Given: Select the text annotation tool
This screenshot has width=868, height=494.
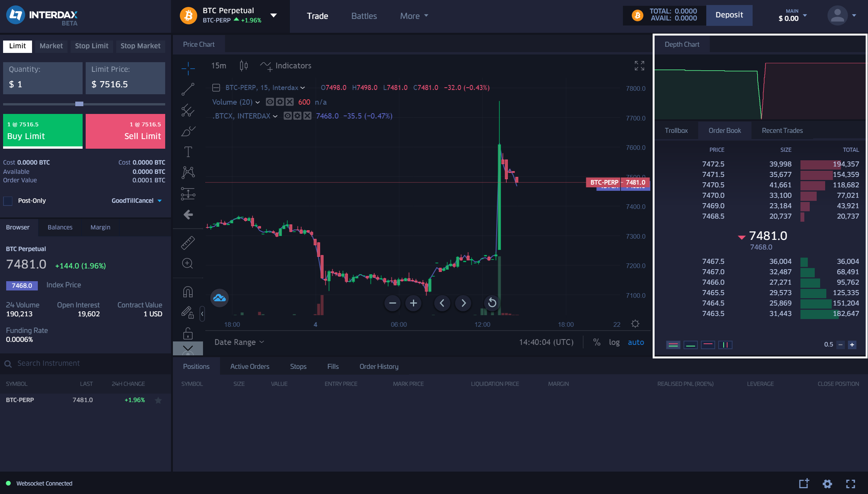Looking at the screenshot, I should point(188,152).
